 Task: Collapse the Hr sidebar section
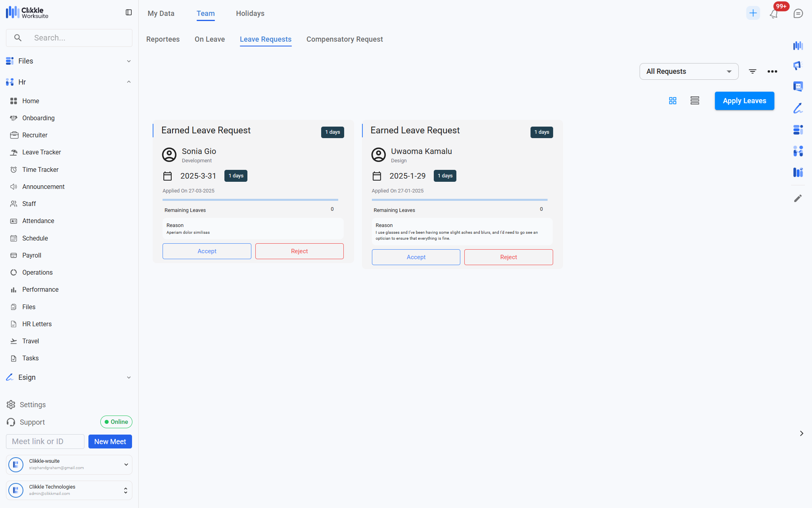128,82
